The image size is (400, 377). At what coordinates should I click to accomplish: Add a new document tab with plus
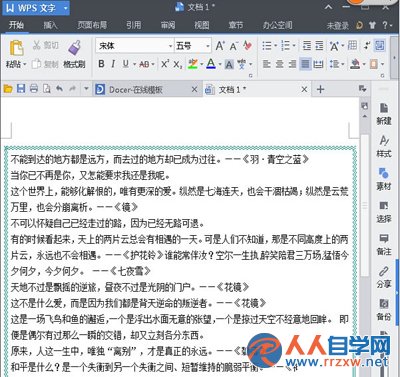(320, 89)
